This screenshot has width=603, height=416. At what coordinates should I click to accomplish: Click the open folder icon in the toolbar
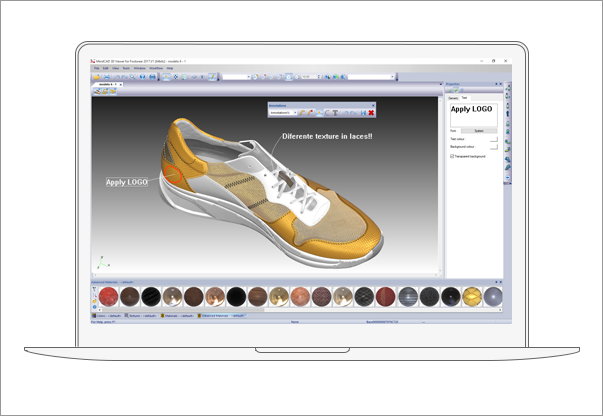(97, 77)
